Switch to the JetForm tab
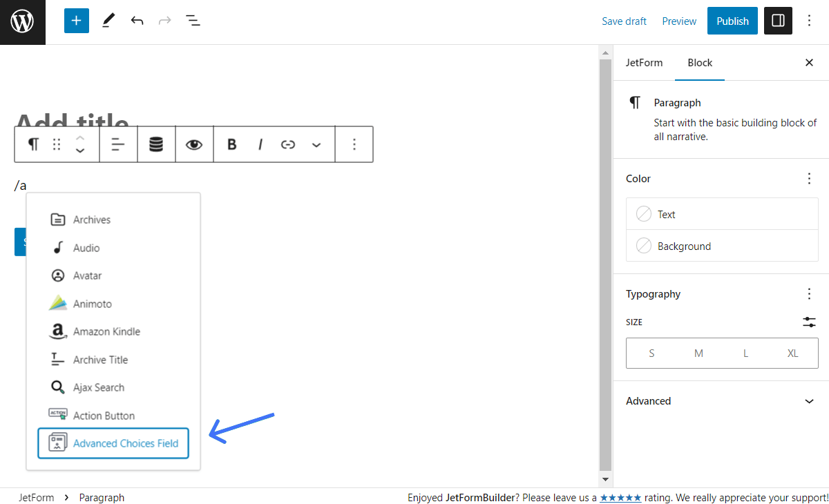The image size is (829, 504). click(645, 62)
